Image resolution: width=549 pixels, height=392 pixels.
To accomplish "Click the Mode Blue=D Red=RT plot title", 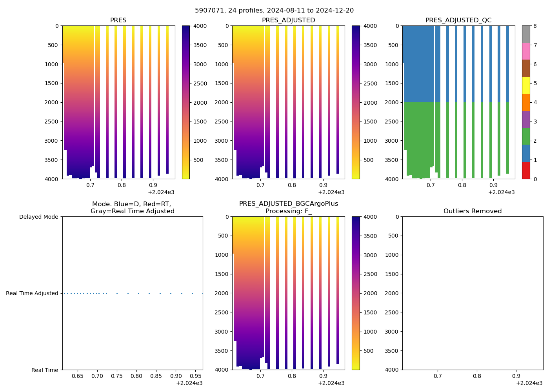I will (132, 207).
